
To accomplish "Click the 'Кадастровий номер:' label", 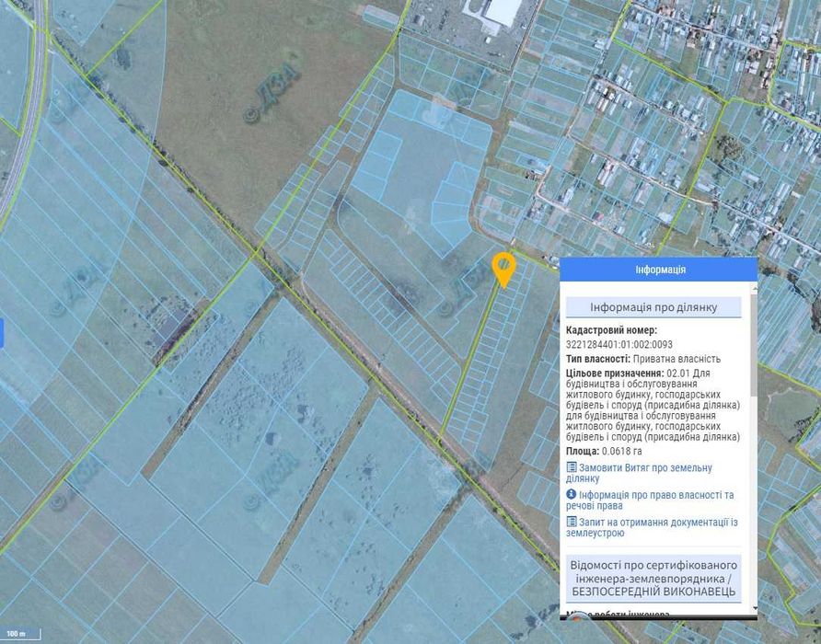I will (611, 330).
